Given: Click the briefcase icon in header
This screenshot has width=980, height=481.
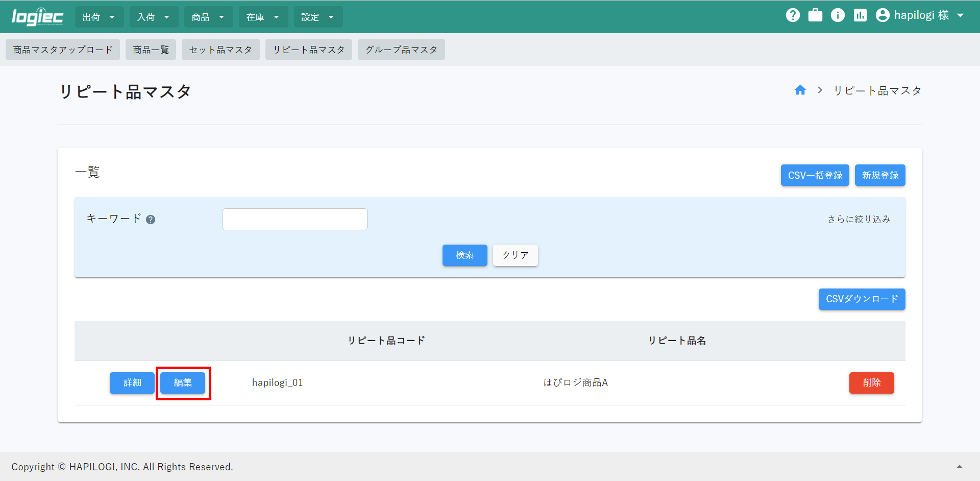Looking at the screenshot, I should coord(815,15).
